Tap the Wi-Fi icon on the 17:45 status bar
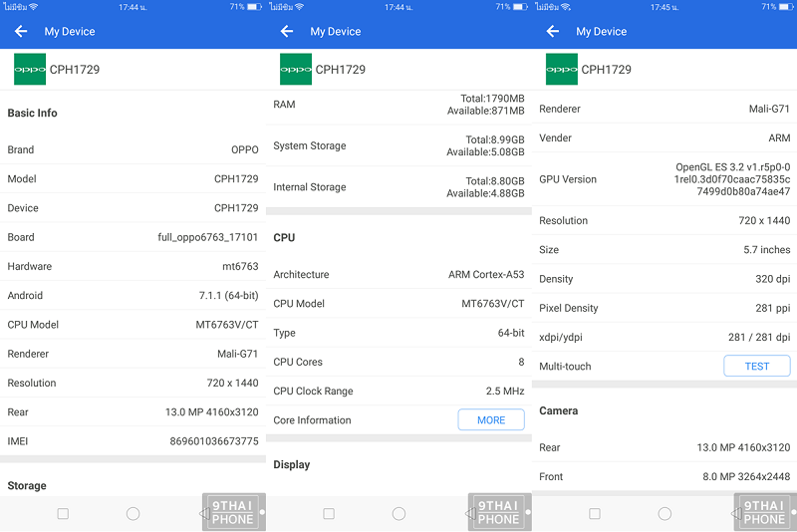 (x=566, y=7)
